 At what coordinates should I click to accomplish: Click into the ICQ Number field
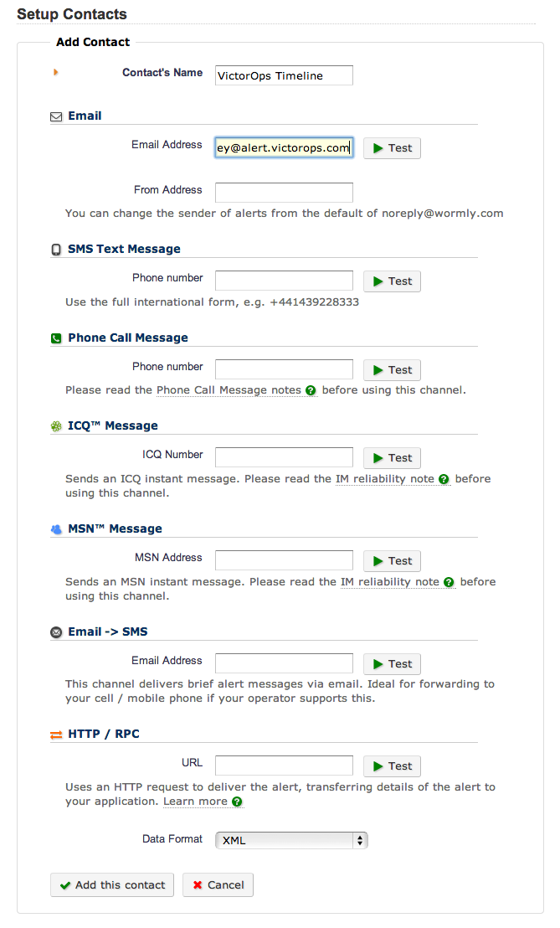coord(284,457)
